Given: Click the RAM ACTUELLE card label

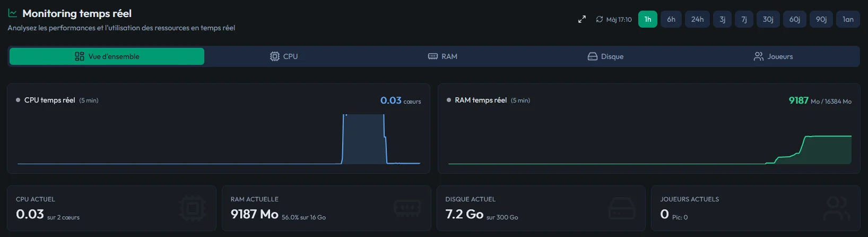Looking at the screenshot, I should [x=255, y=199].
